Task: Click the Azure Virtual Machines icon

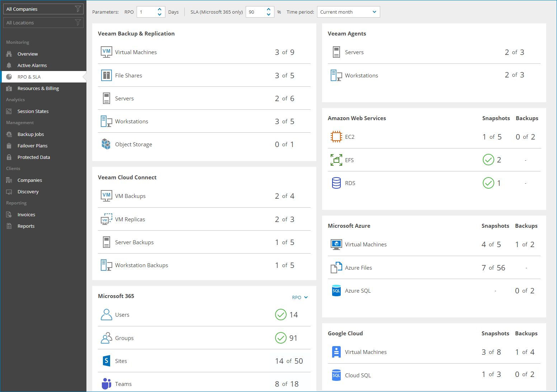Action: coord(336,244)
